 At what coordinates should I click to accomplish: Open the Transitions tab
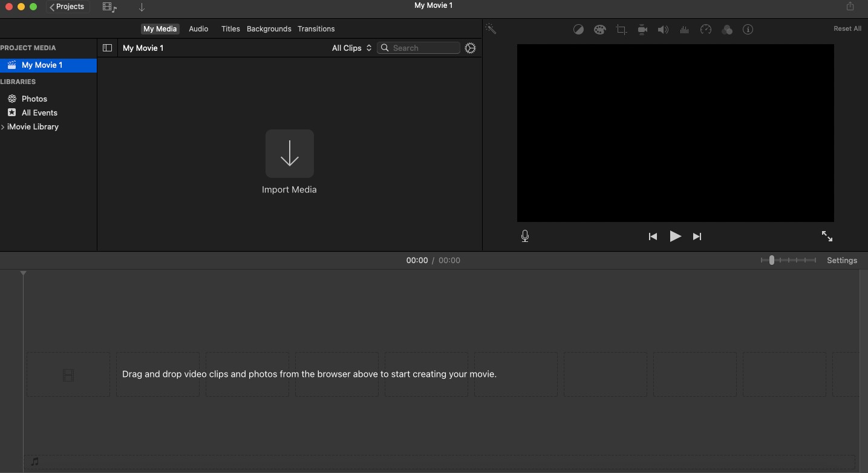pyautogui.click(x=316, y=29)
